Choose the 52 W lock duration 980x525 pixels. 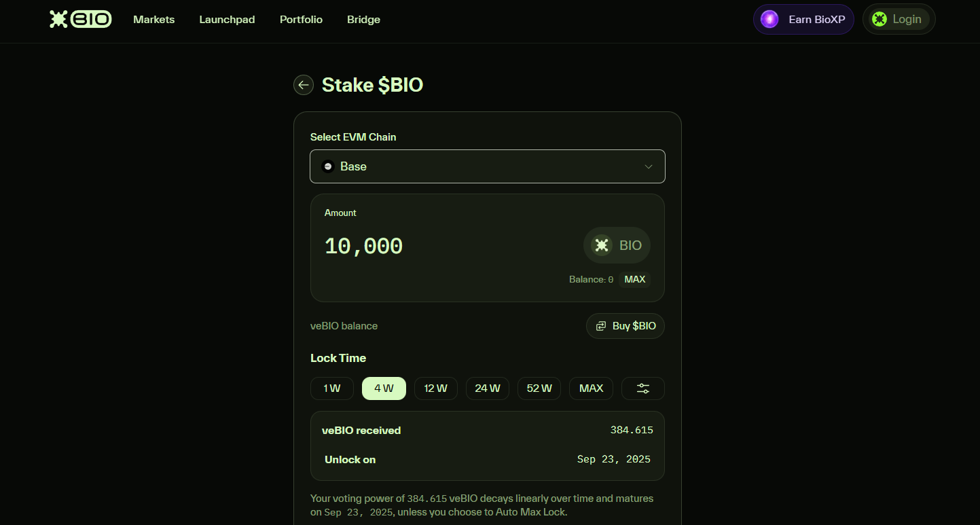[x=539, y=388]
